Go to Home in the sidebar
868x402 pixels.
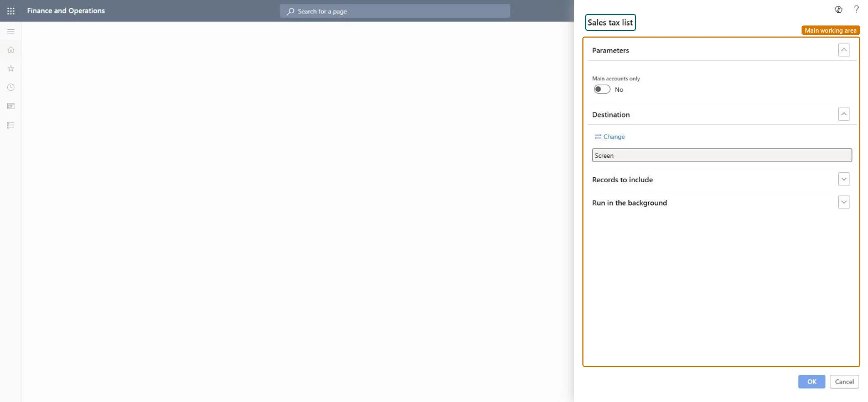(11, 50)
